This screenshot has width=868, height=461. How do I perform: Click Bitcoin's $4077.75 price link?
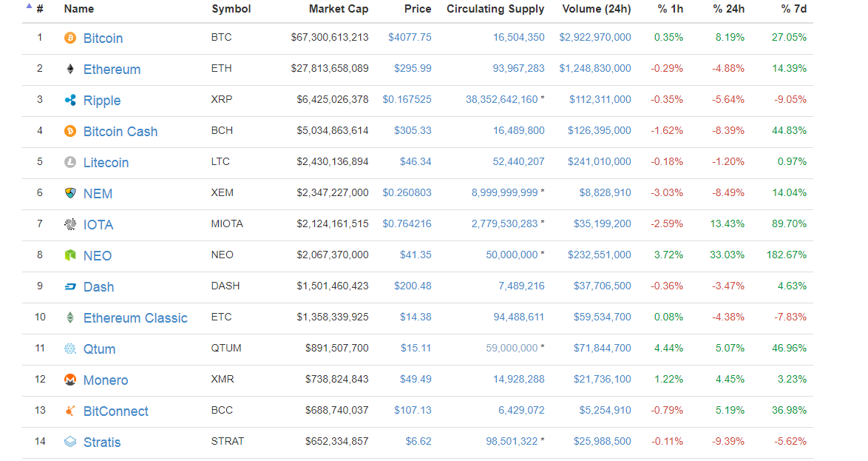pyautogui.click(x=410, y=37)
